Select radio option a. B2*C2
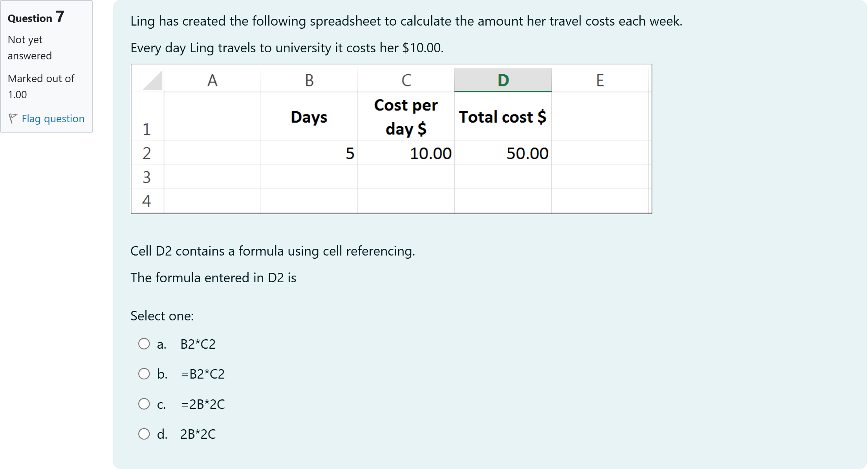 144,344
